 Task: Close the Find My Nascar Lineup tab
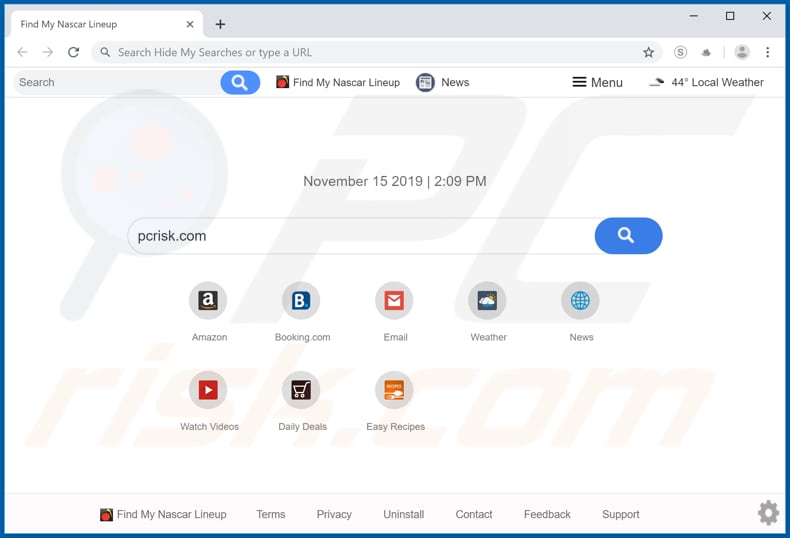(x=190, y=24)
